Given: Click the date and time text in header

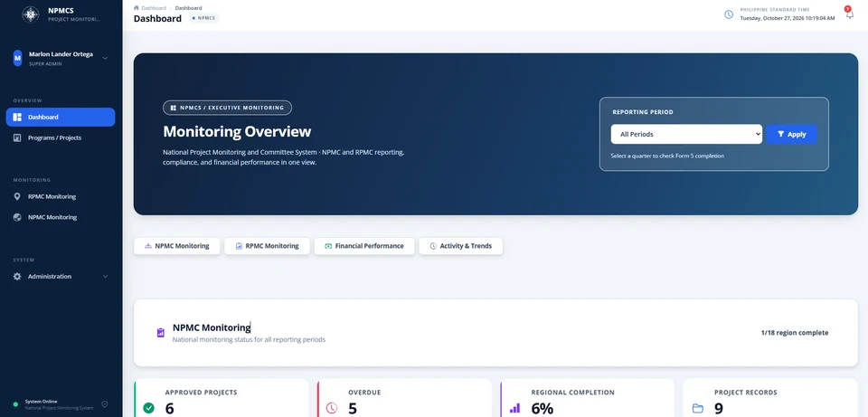Looking at the screenshot, I should 788,18.
